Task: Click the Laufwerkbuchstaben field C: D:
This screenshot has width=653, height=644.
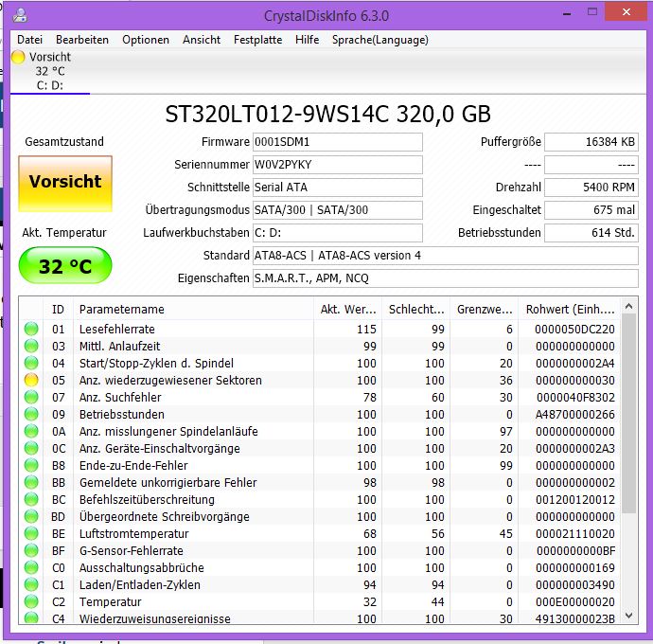Action: (x=337, y=233)
